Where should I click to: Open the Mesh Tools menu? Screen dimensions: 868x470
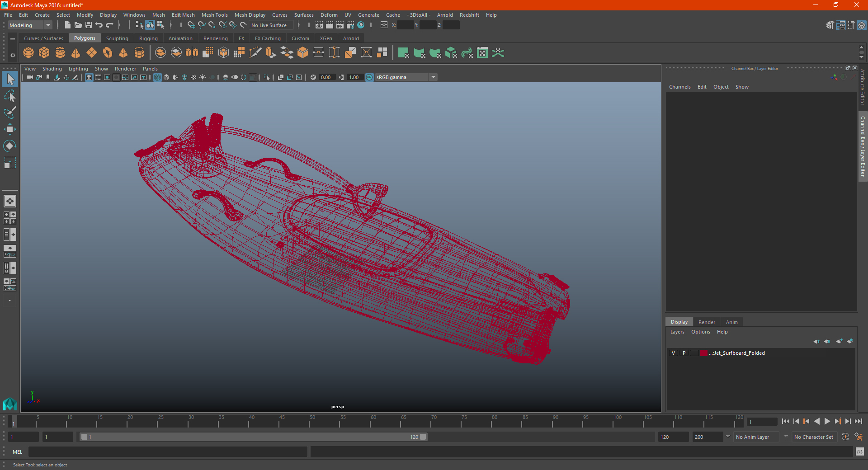point(215,15)
